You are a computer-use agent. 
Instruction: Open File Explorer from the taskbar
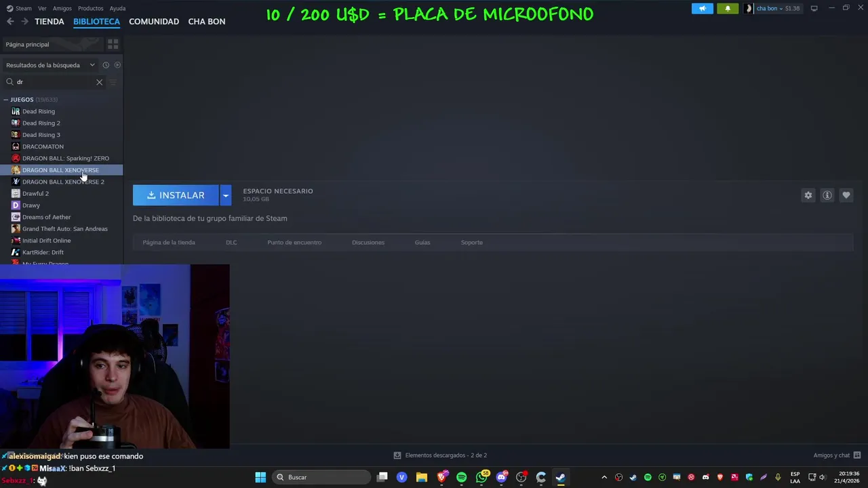[x=422, y=477]
